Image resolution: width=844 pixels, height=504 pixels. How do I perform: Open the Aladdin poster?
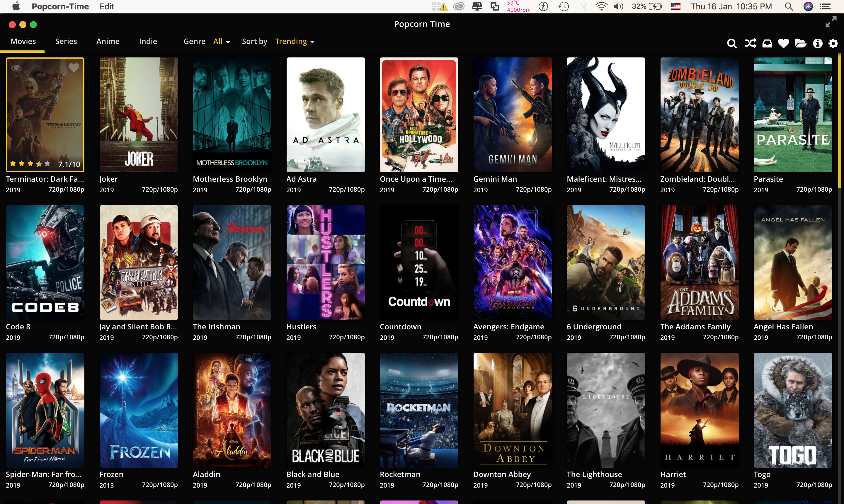point(232,410)
